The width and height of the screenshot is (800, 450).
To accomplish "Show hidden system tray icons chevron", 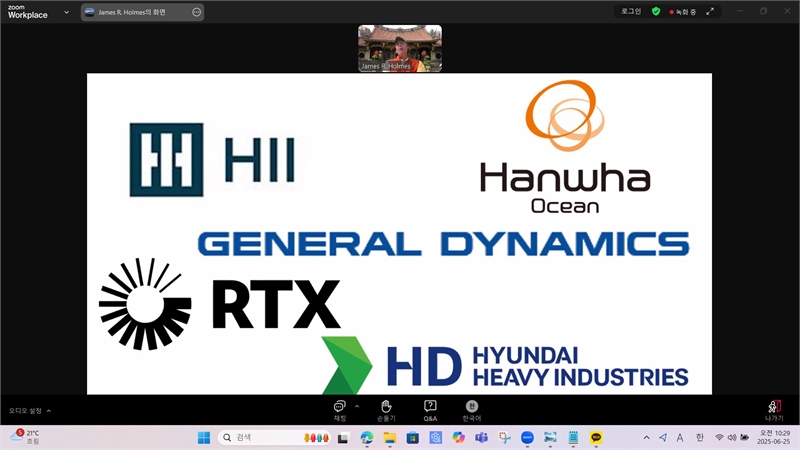I will pos(646,438).
